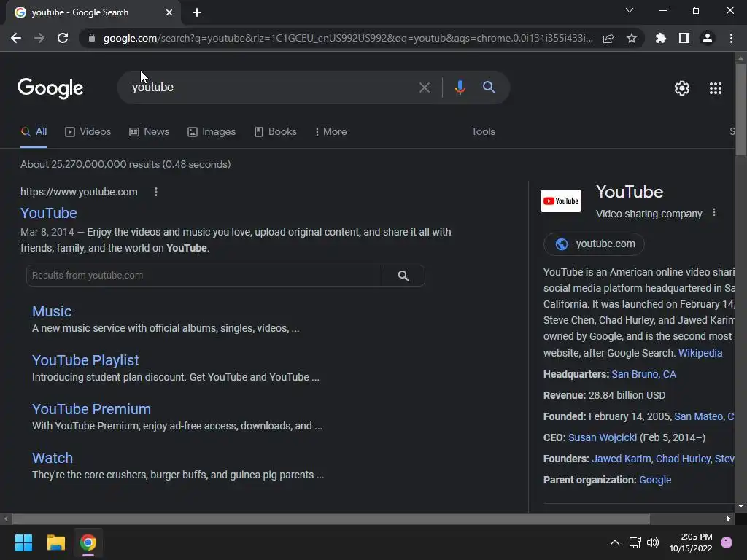This screenshot has width=747, height=560.
Task: Open the network status tray icon
Action: click(635, 542)
